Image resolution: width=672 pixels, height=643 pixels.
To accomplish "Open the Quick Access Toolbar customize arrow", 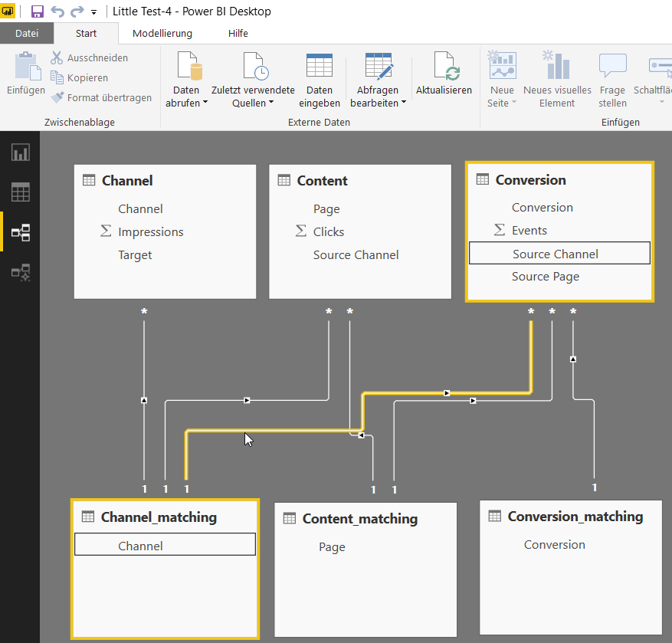I will click(93, 12).
